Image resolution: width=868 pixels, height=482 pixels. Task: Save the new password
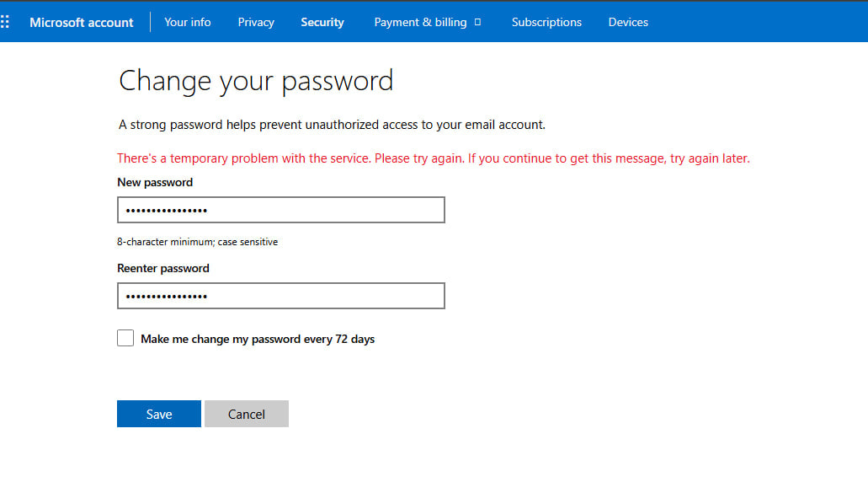pos(159,414)
